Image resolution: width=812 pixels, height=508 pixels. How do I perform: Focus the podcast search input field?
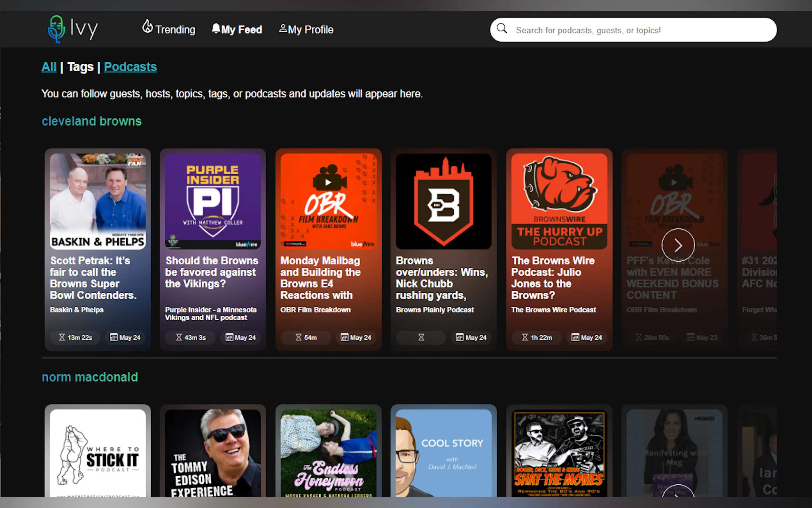[638, 30]
